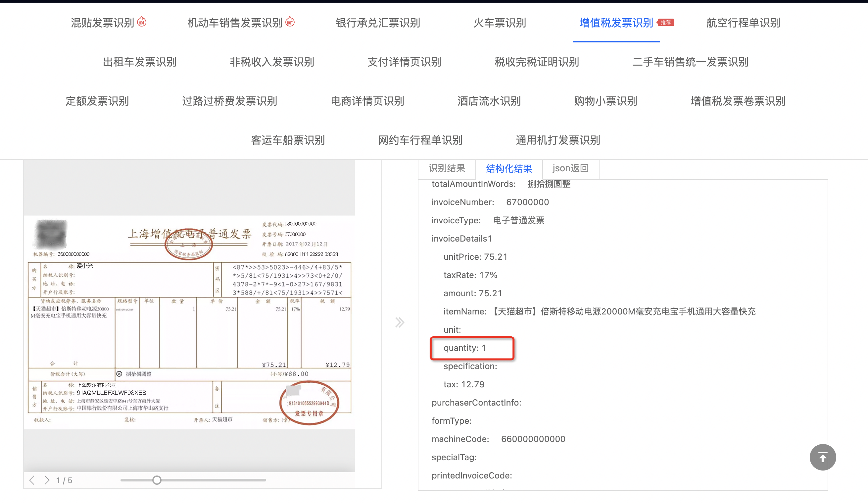Click the printedInvoiceCode: label

pos(471,475)
